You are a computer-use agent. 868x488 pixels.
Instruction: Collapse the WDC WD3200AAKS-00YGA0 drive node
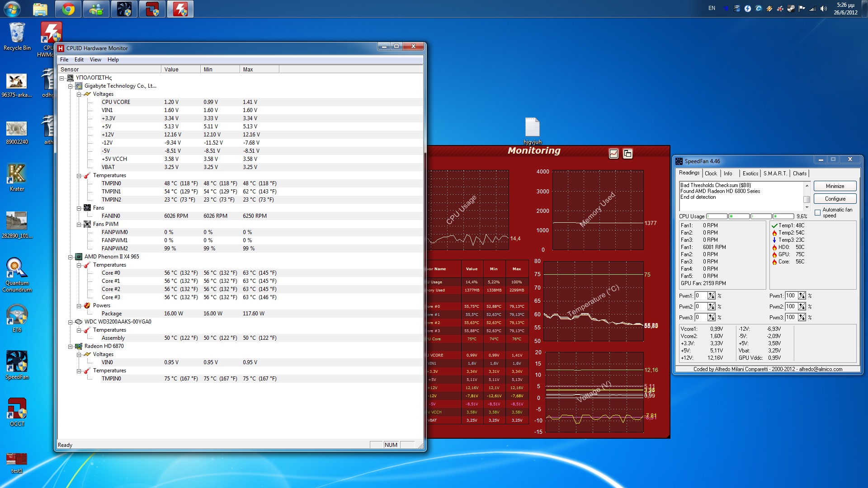tap(71, 322)
